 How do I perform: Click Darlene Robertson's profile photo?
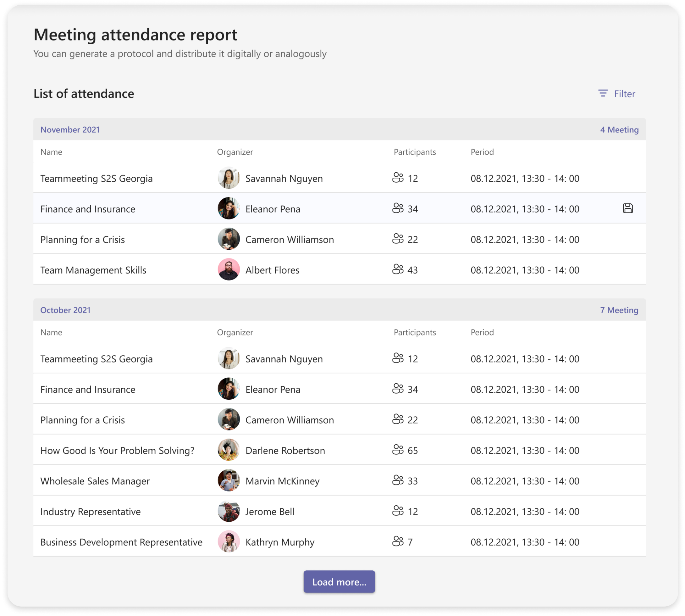(x=229, y=450)
